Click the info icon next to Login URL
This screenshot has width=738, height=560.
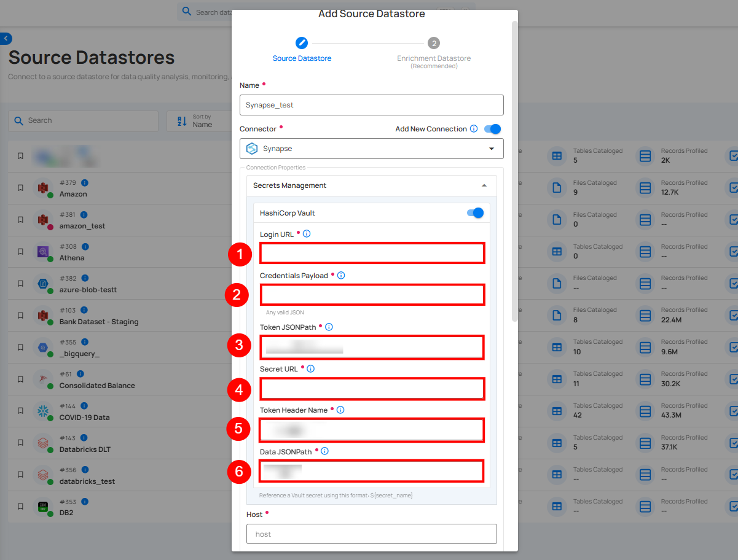[x=307, y=234]
